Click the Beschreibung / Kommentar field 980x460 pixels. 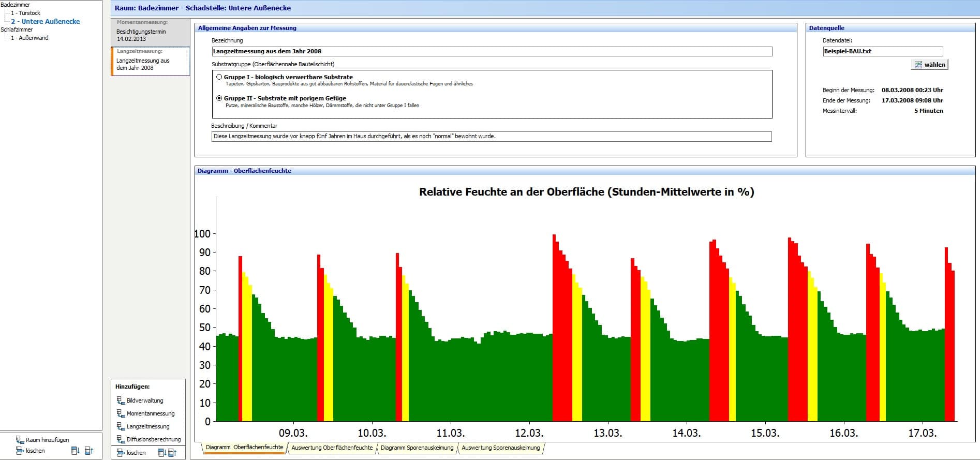click(492, 137)
